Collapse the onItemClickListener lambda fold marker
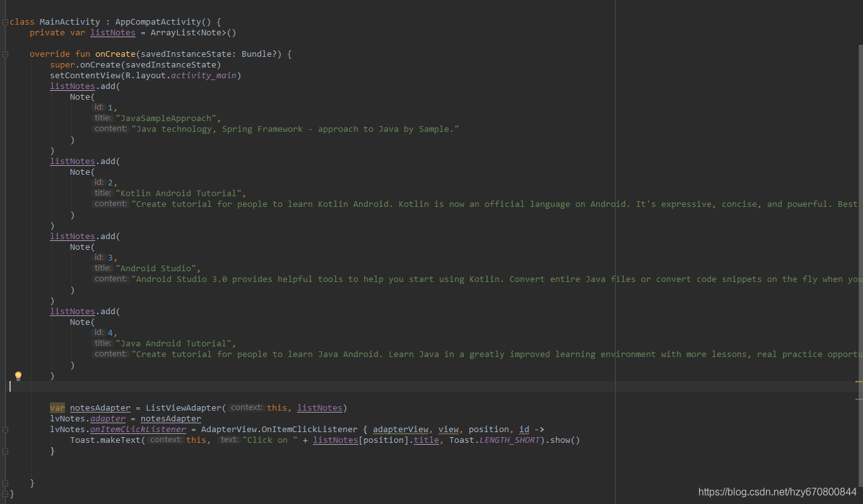The width and height of the screenshot is (863, 504). pos(5,430)
